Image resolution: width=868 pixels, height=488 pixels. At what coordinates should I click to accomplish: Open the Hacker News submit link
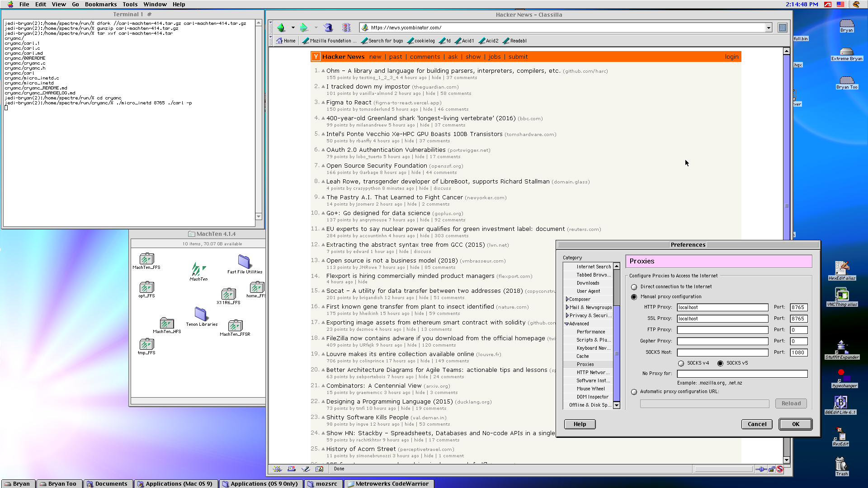coord(518,57)
